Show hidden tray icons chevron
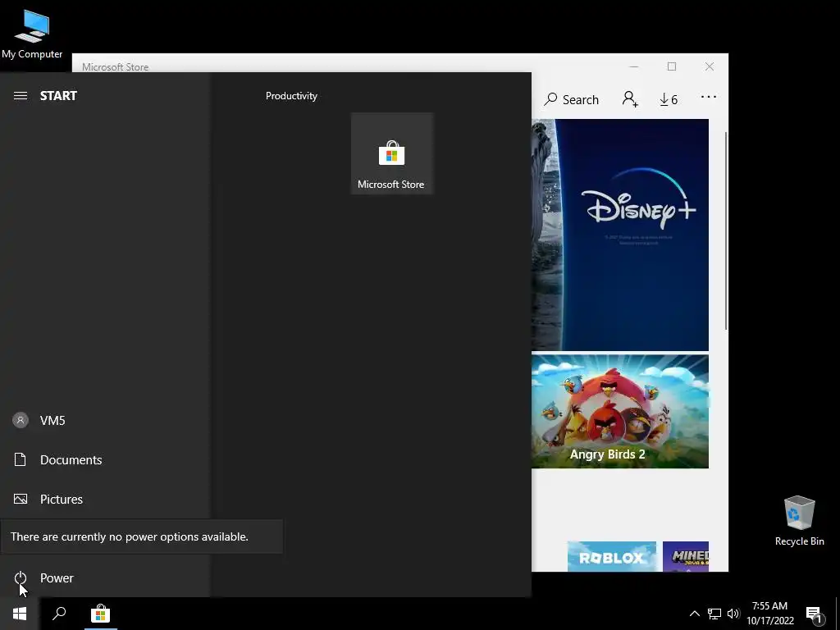This screenshot has width=840, height=630. click(x=694, y=614)
